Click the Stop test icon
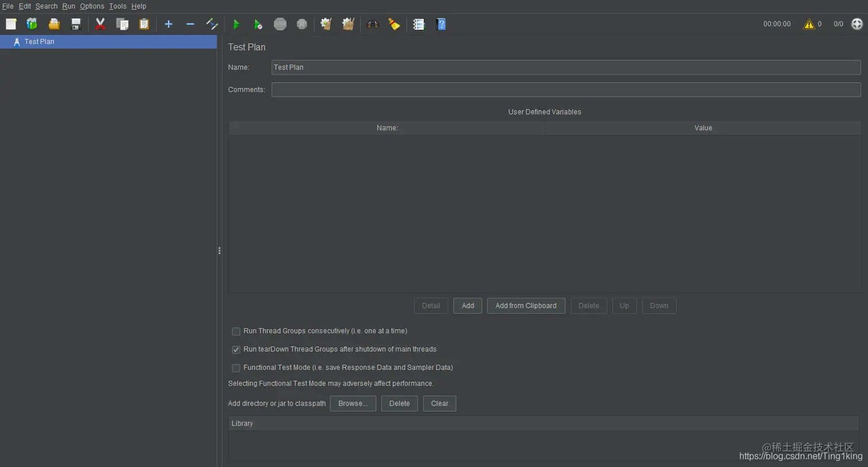The width and height of the screenshot is (868, 467). coord(280,24)
